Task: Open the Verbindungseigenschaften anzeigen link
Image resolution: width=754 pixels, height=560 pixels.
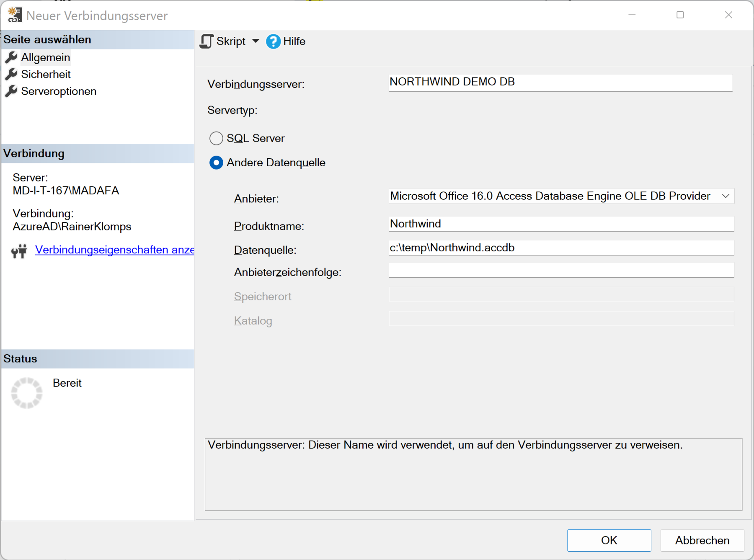Action: (x=114, y=250)
